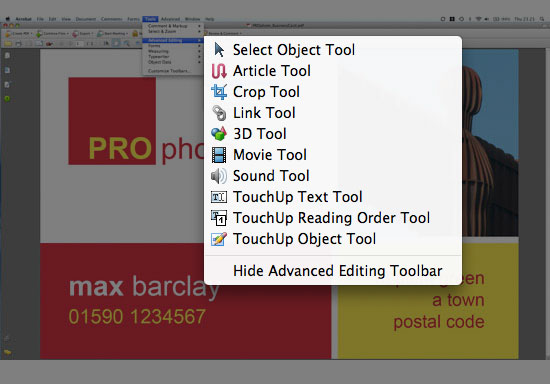
Task: Expand the Forms submenu under Tools
Action: coord(173,46)
